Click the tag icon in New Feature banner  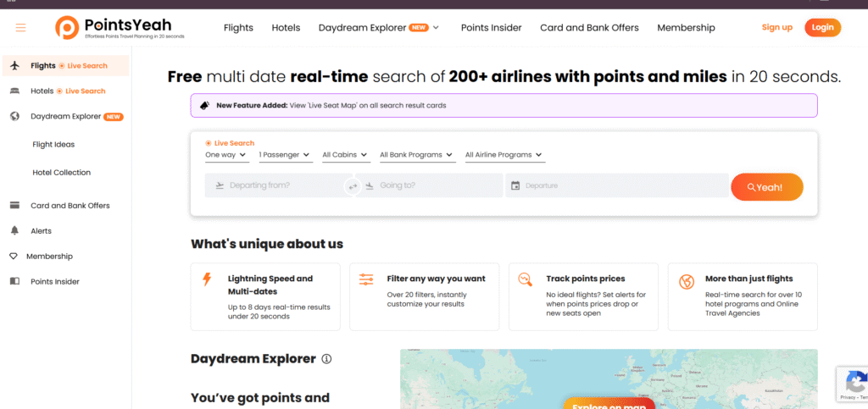tap(204, 106)
